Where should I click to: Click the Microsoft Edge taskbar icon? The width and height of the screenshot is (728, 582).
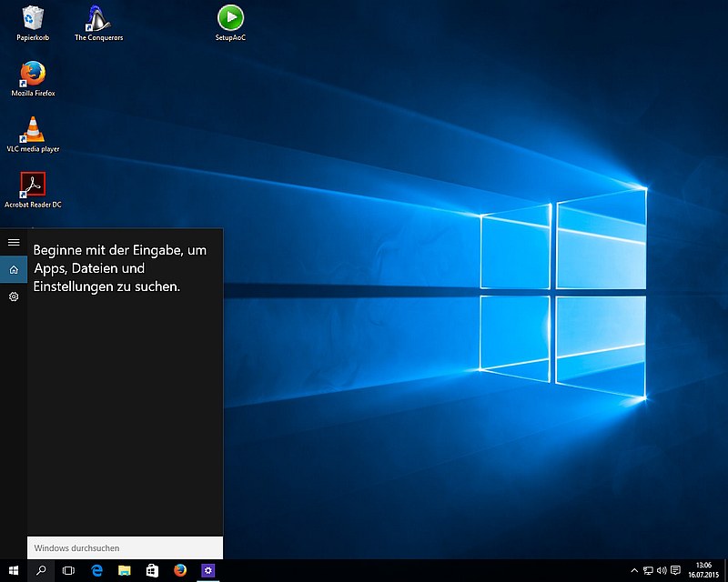tap(96, 570)
